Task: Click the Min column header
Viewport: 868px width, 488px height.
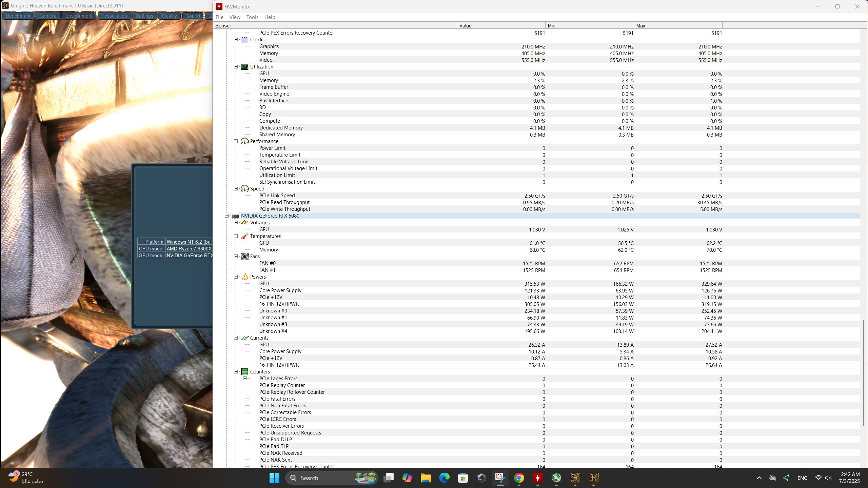Action: [x=590, y=26]
